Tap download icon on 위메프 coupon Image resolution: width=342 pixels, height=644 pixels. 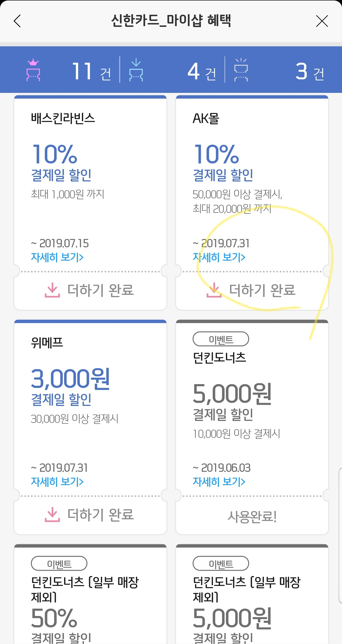click(52, 515)
